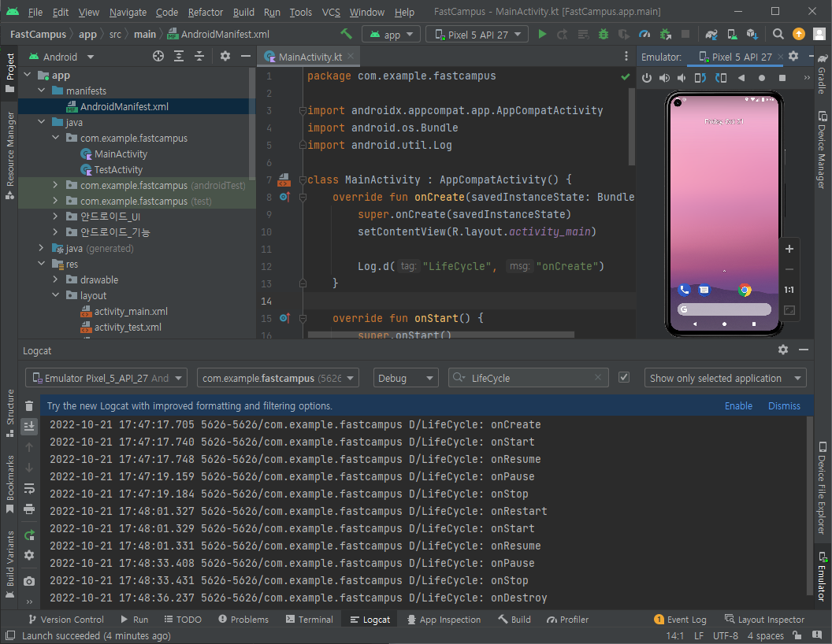The image size is (832, 644).
Task: Click the Make Project hammer icon
Action: coord(346,35)
